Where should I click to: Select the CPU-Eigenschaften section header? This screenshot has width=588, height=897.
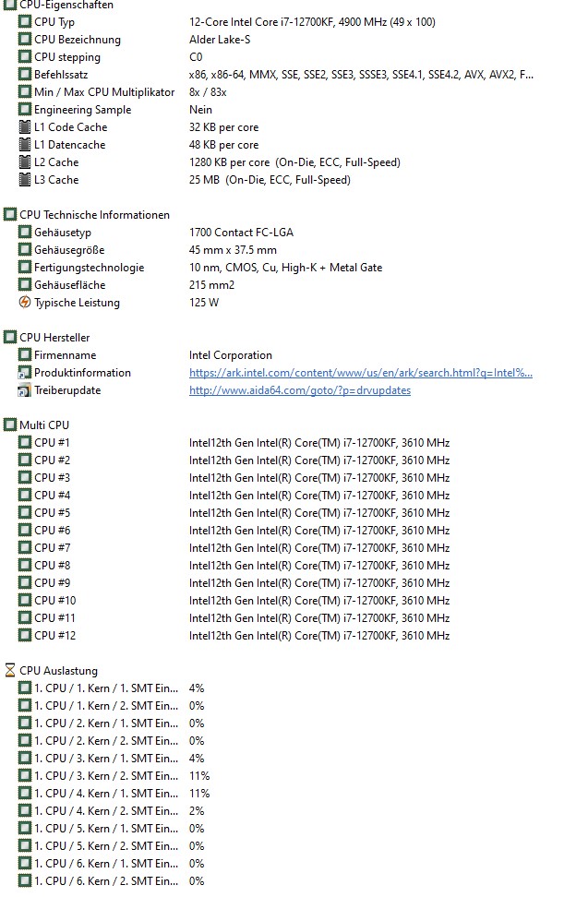pyautogui.click(x=66, y=6)
